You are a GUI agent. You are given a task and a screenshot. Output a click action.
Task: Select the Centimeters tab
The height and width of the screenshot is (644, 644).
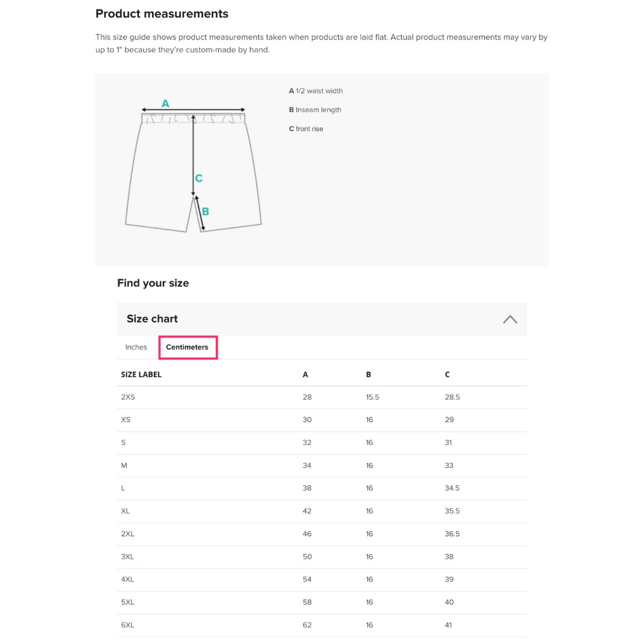coord(187,347)
